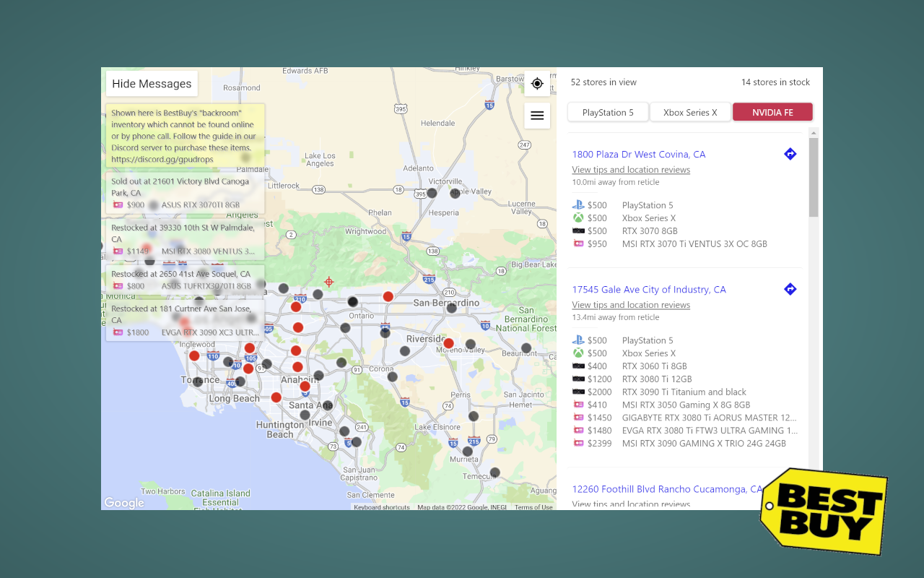Click the 'Restocked at 2650 41st Ave Soquel' message
Viewport: 924px width, 578px height.
[x=185, y=280]
